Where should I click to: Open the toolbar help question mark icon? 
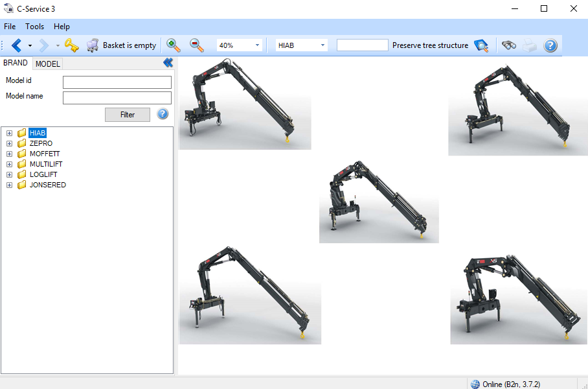pyautogui.click(x=550, y=45)
